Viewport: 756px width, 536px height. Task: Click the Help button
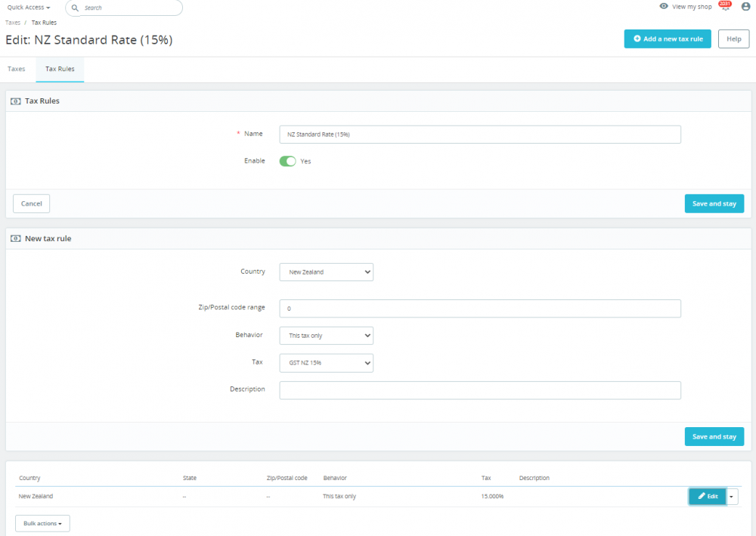(733, 39)
